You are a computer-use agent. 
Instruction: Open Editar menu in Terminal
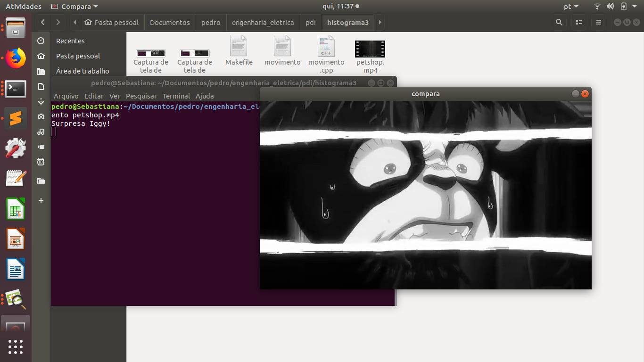click(x=94, y=96)
